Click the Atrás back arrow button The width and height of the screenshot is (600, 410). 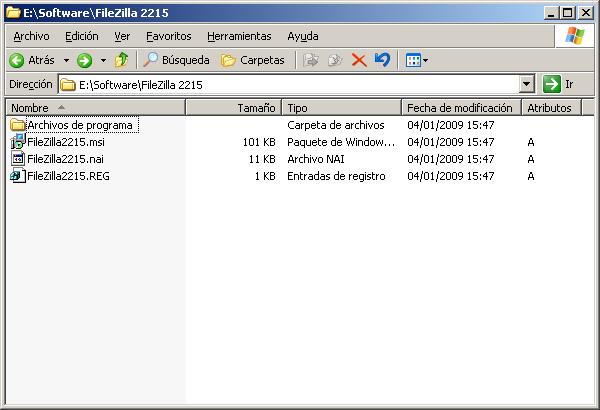coord(32,60)
